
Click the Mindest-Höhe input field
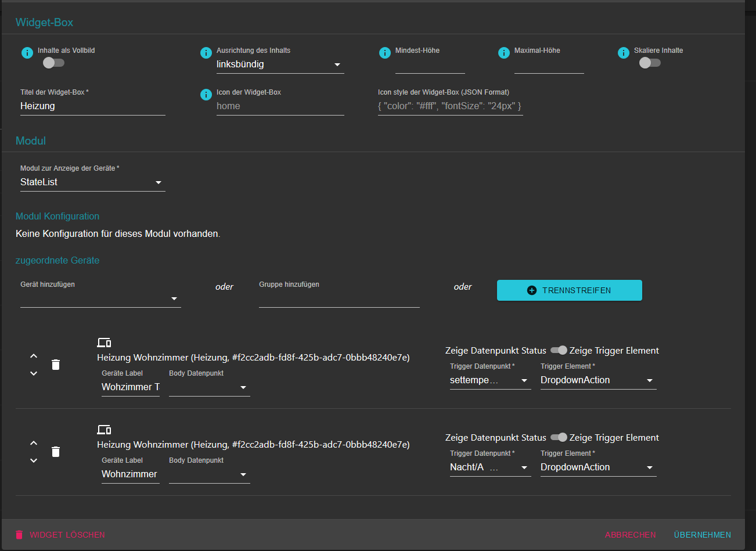[430, 64]
